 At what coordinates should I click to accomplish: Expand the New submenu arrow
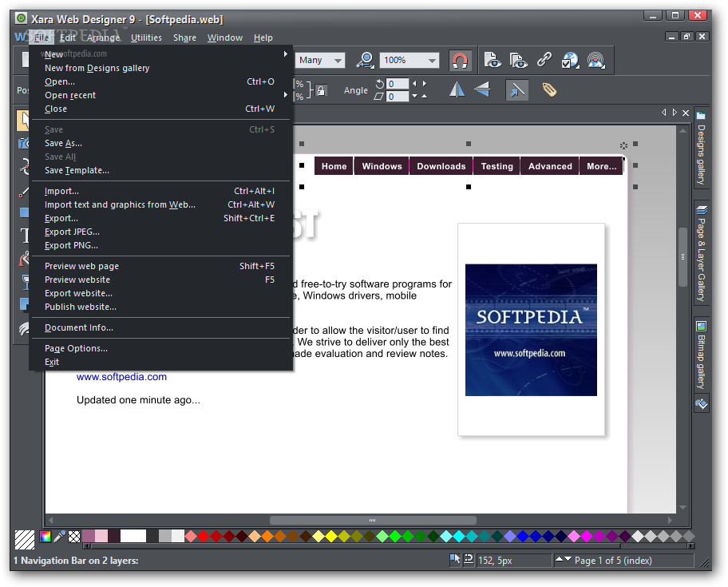(x=286, y=54)
